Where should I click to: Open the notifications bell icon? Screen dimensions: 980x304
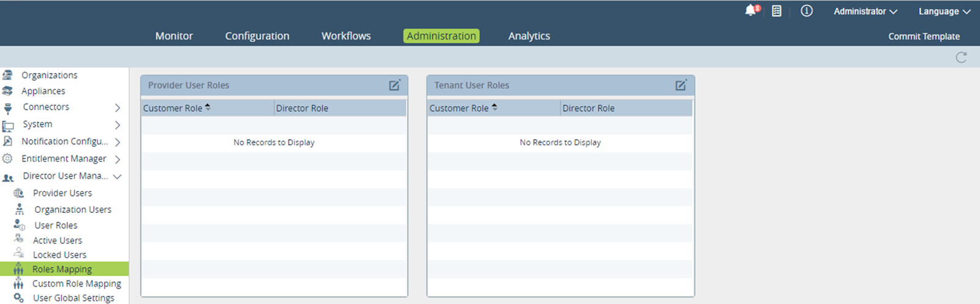click(751, 11)
